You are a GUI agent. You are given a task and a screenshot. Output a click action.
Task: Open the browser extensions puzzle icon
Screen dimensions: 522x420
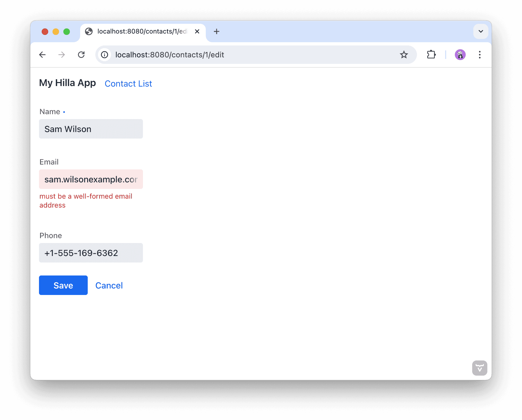pyautogui.click(x=431, y=55)
